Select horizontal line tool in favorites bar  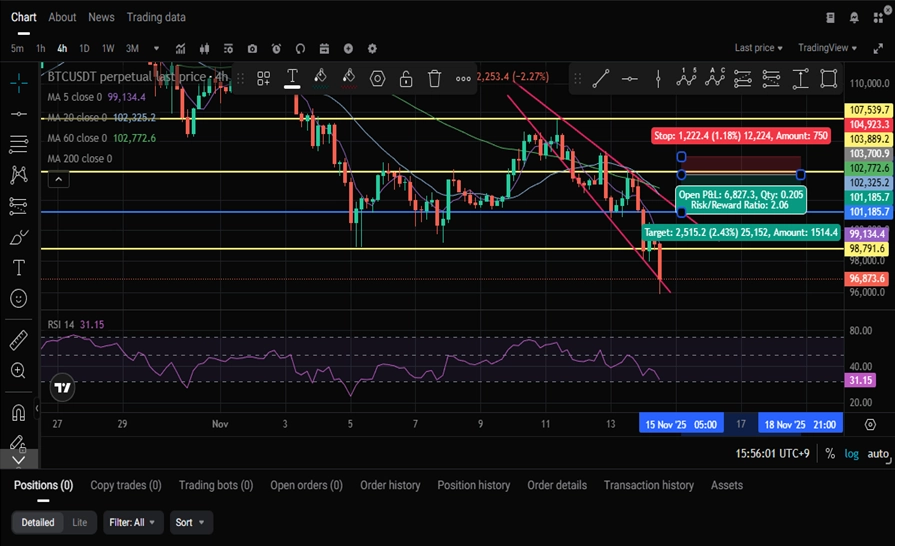[629, 78]
